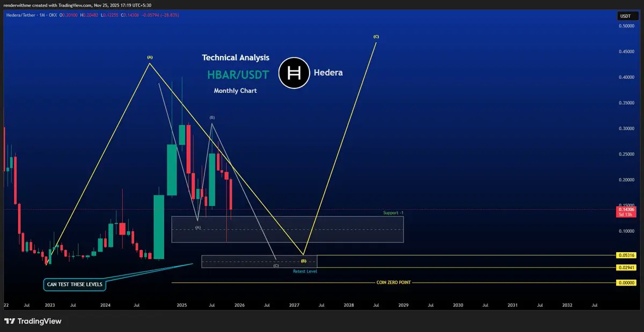The width and height of the screenshot is (644, 332).
Task: Click 2023 on the time axis
Action: [x=50, y=305]
